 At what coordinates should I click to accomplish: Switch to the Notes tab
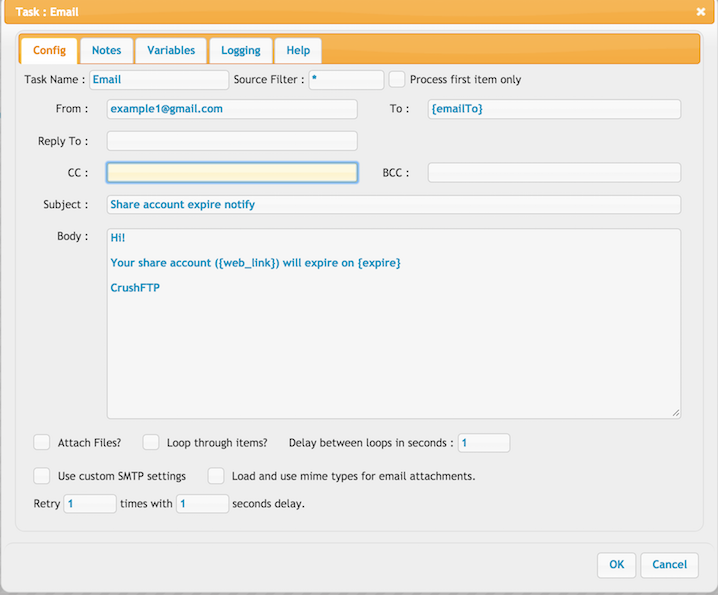click(107, 50)
